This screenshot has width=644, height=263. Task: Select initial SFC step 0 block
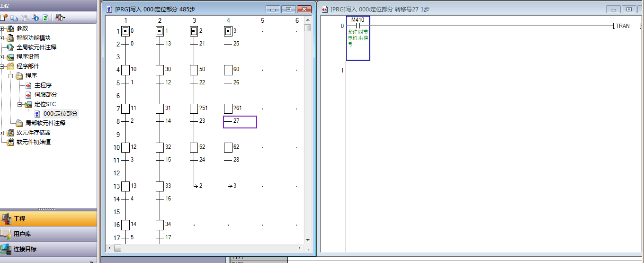pyautogui.click(x=125, y=31)
